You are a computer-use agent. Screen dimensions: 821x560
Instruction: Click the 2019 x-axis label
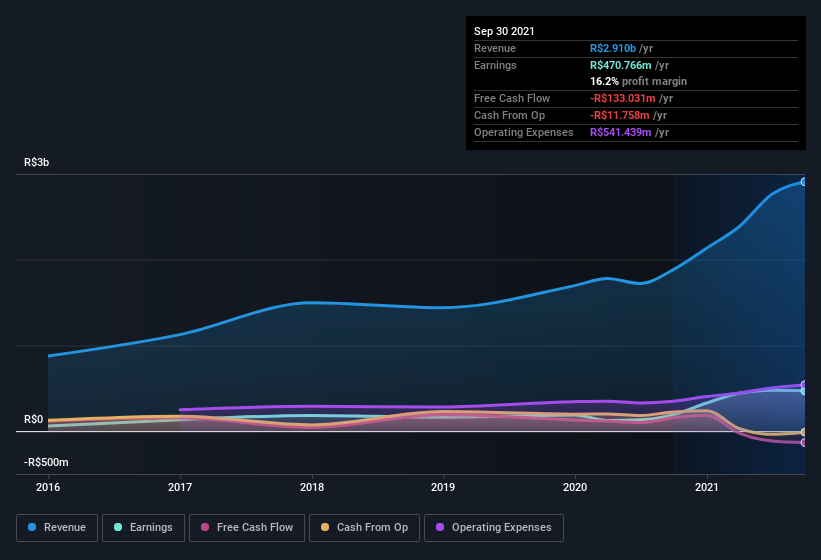point(443,487)
